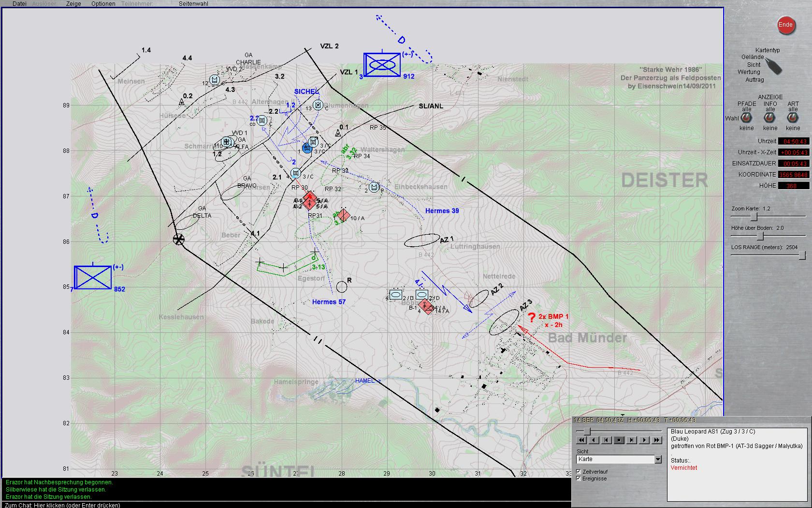The width and height of the screenshot is (812, 508).
Task: Uncheck the Ereignisse checkbox
Action: click(x=579, y=478)
